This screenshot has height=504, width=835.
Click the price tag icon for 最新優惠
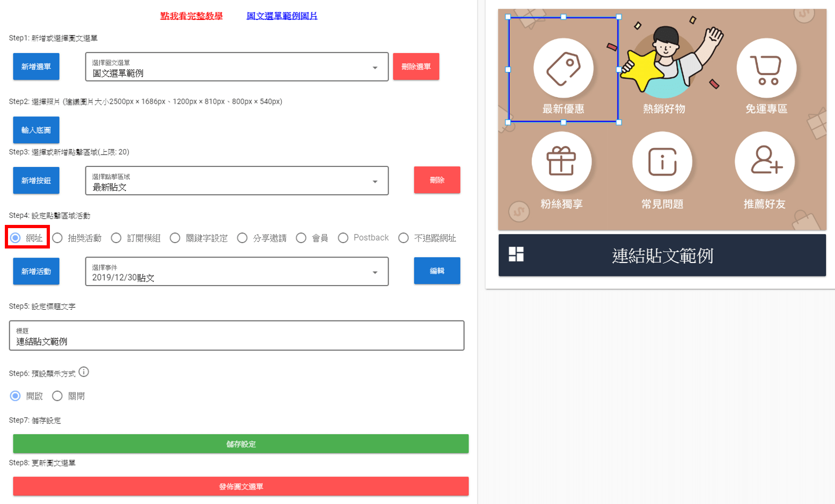coord(563,68)
